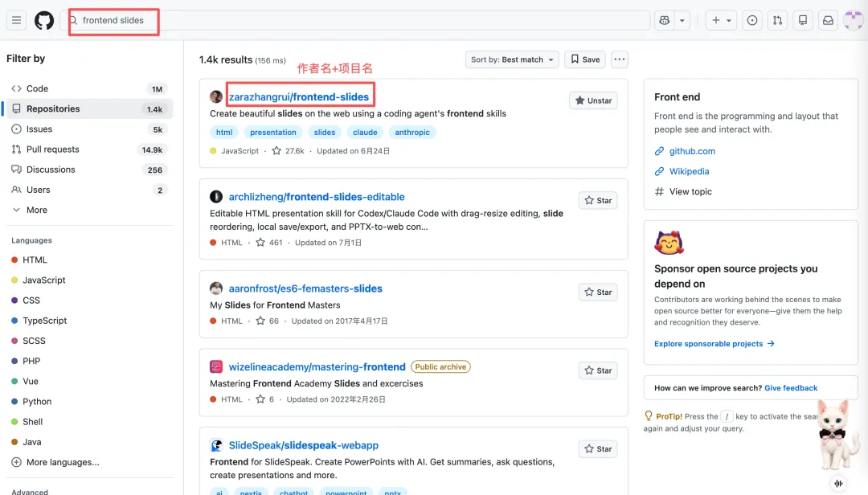
Task: Open the three-dot results options menu
Action: pyautogui.click(x=620, y=59)
